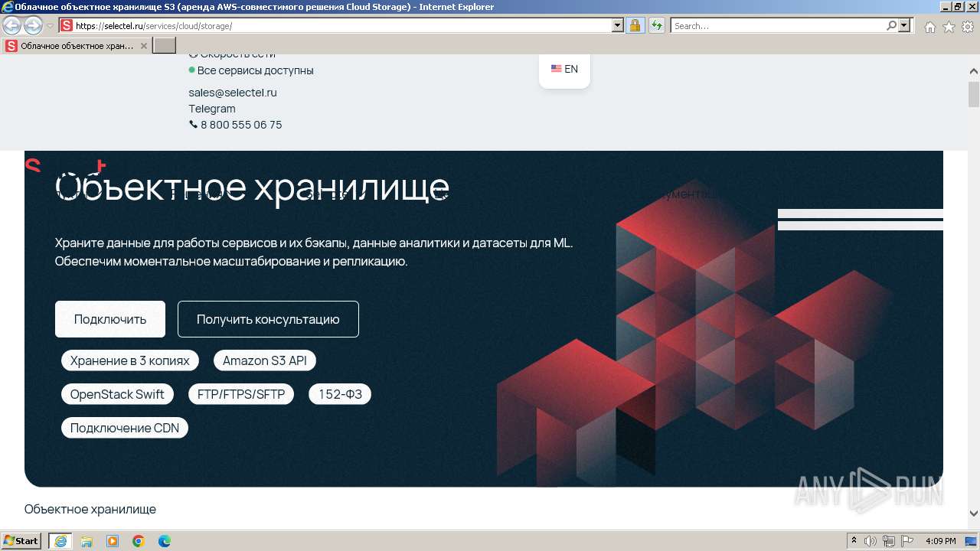Viewport: 980px width, 551px height.
Task: Click the search magnifier icon
Action: coord(891,25)
